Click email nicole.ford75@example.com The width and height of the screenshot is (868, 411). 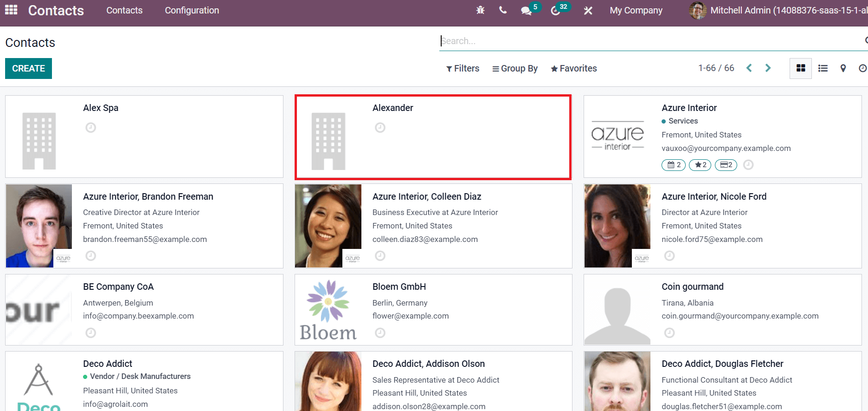coord(712,239)
